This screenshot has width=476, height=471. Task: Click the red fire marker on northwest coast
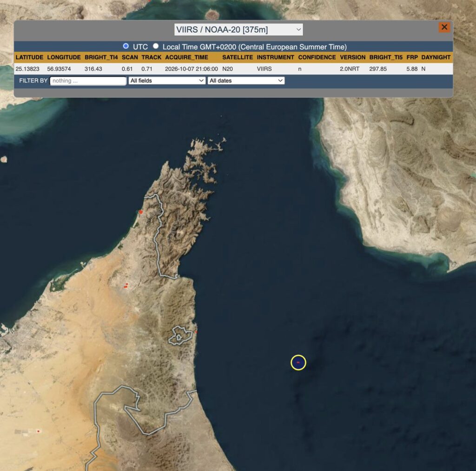[x=140, y=212]
